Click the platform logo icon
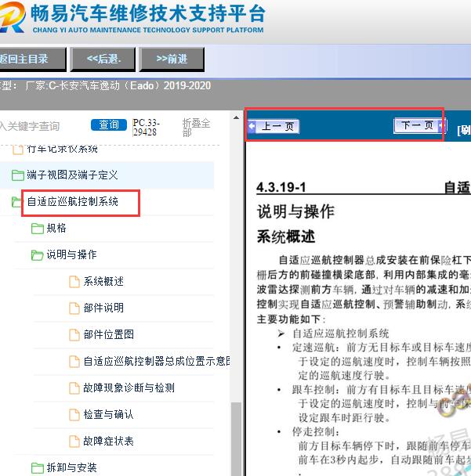This screenshot has height=476, width=471. point(13,17)
